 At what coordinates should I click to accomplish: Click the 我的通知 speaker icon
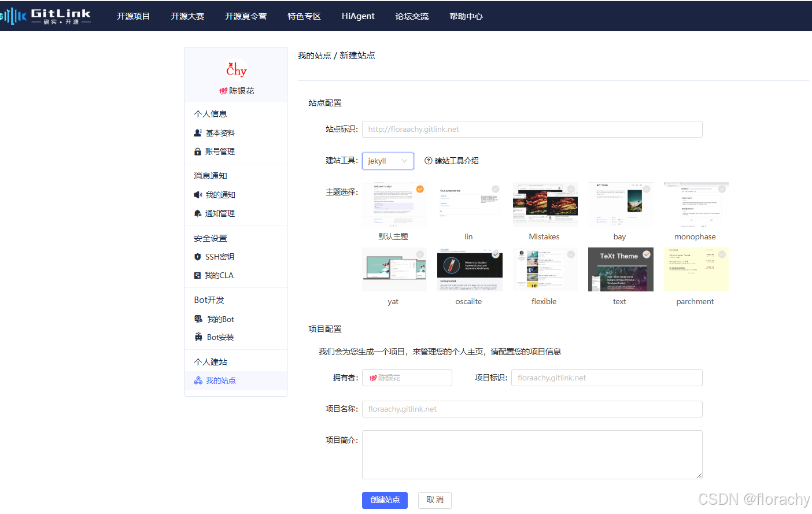point(198,194)
